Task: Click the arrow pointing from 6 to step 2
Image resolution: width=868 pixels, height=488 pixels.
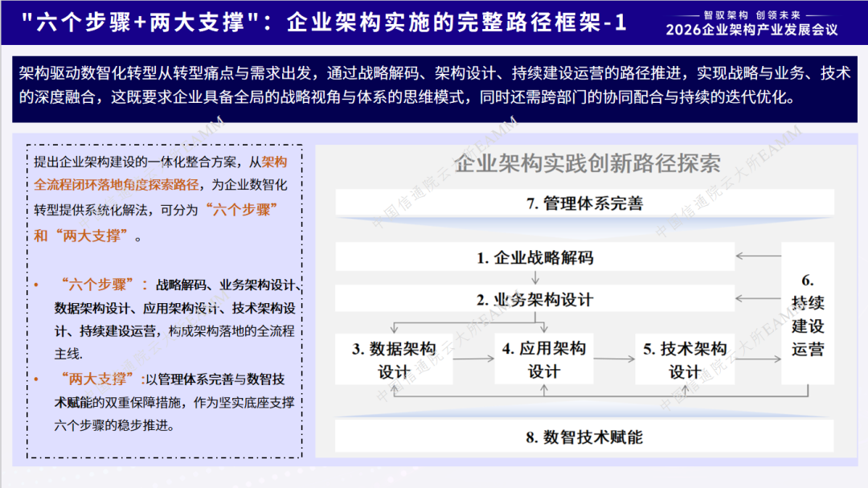Action: point(759,298)
